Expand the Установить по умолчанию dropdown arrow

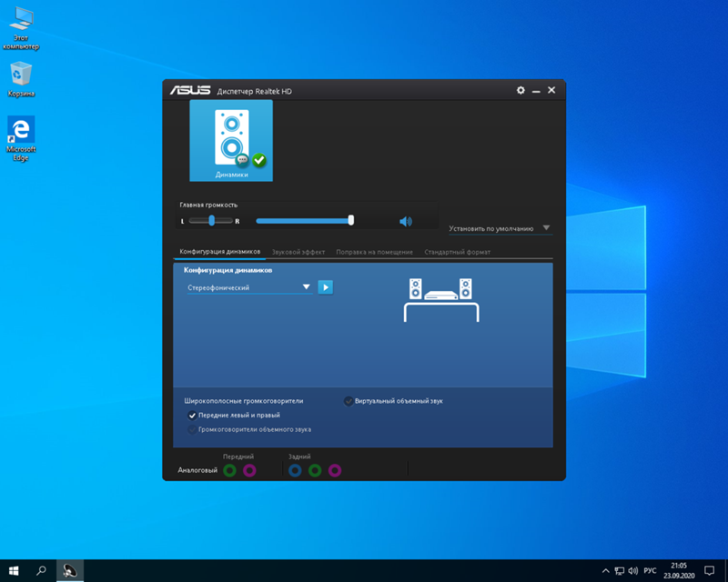[x=547, y=227]
